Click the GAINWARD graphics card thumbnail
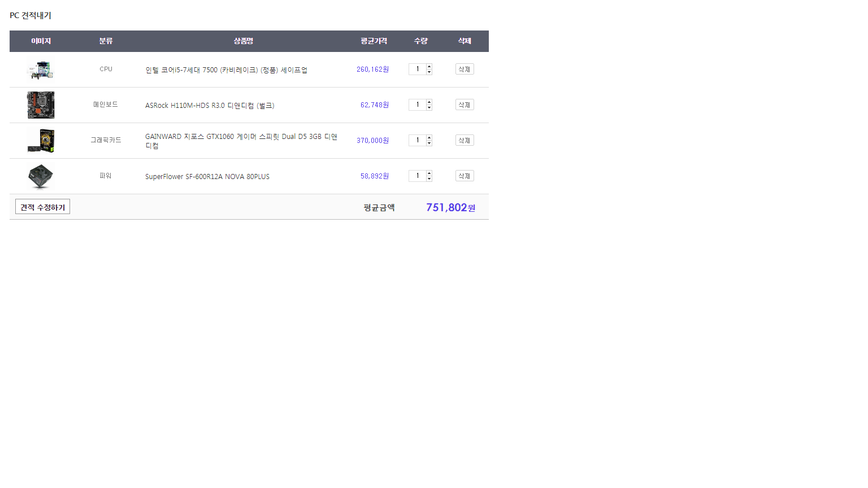This screenshot has height=488, width=868. tap(41, 141)
